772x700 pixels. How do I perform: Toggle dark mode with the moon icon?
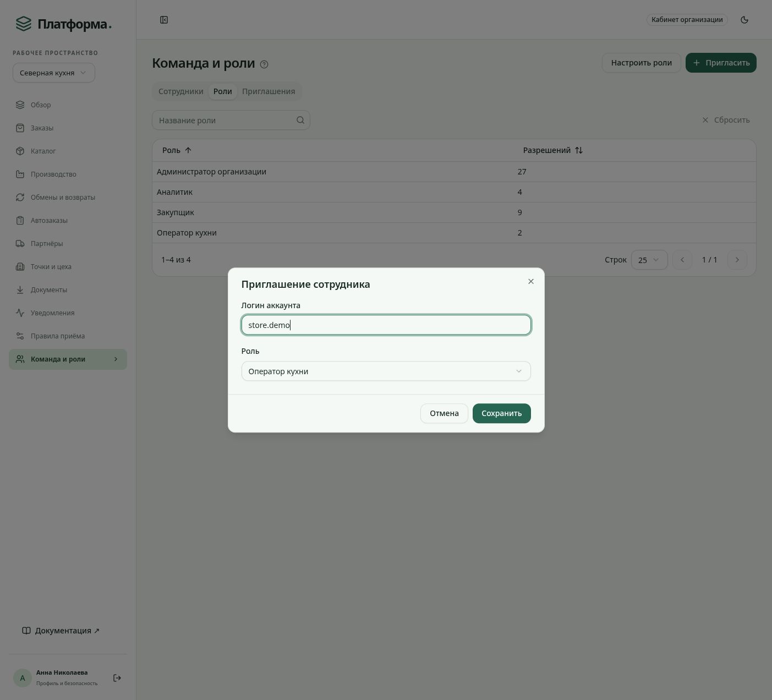[x=744, y=20]
